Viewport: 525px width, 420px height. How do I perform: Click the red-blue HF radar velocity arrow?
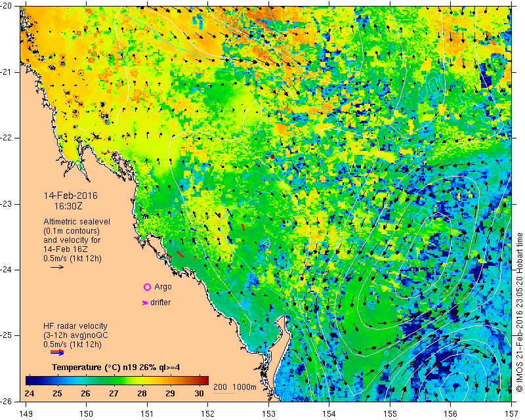[57, 352]
